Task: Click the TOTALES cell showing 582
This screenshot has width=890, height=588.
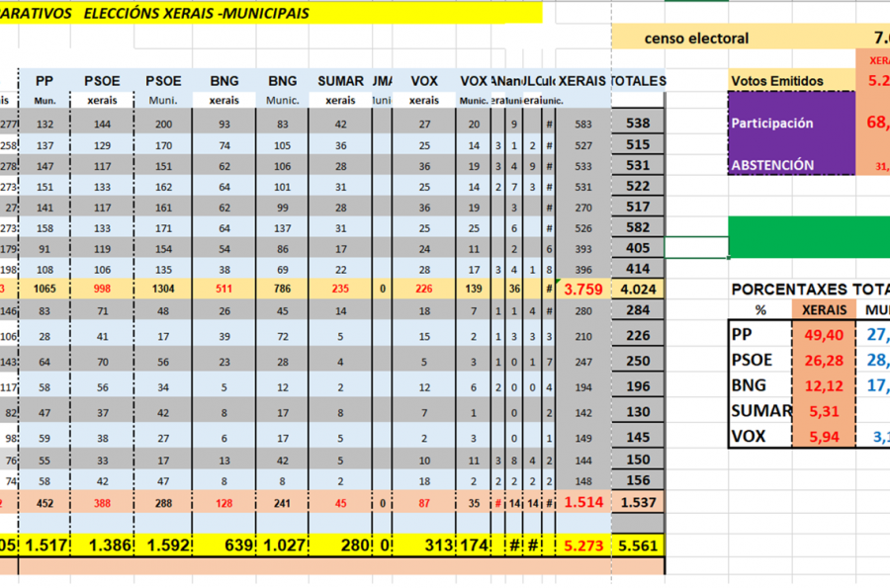Action: pyautogui.click(x=638, y=227)
